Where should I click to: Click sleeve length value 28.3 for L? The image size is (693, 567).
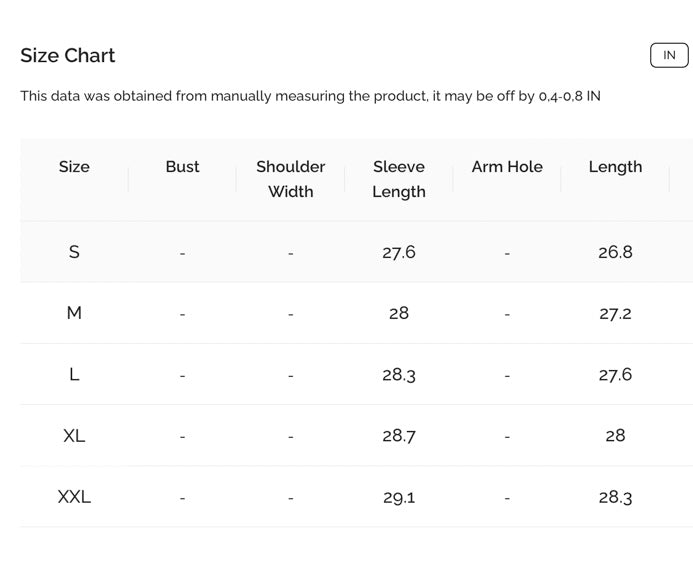point(399,375)
